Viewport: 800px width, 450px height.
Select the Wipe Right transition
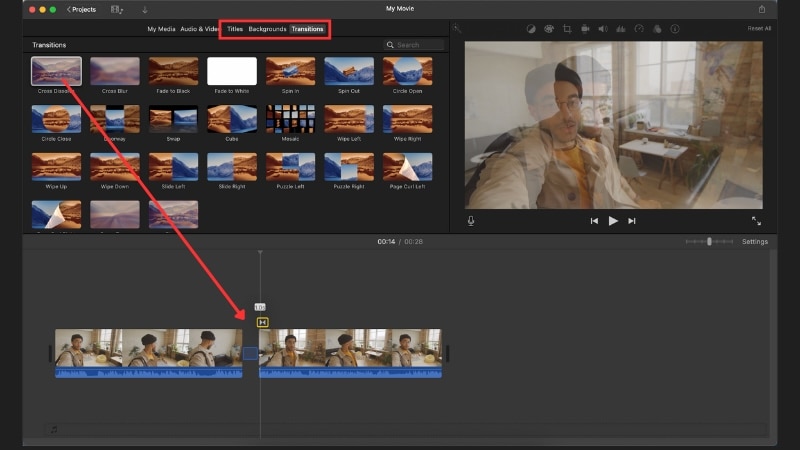(x=407, y=119)
